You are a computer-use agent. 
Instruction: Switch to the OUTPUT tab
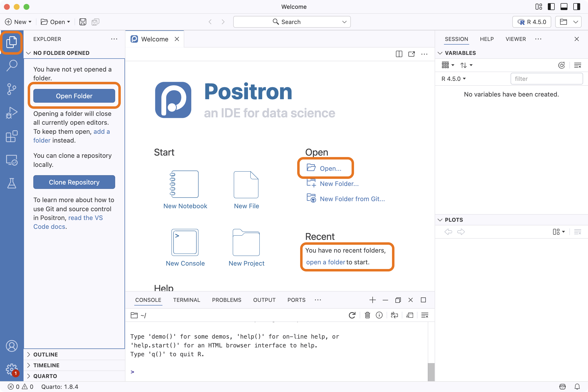click(x=264, y=300)
